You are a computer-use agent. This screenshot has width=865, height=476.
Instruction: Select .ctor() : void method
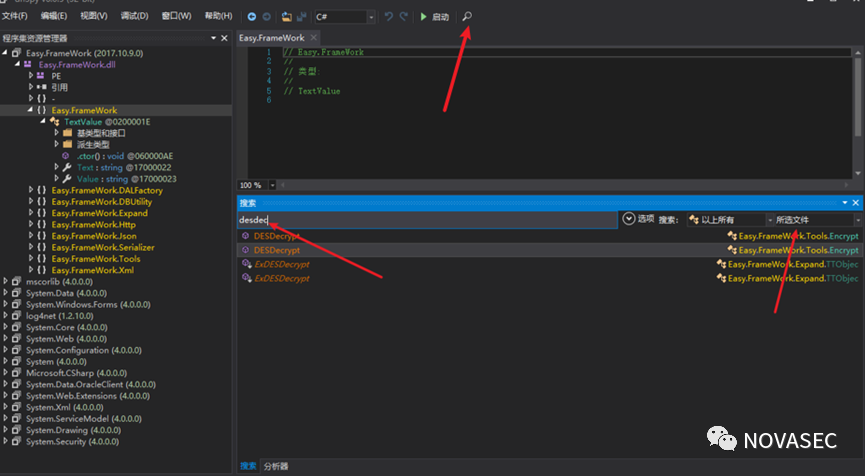pyautogui.click(x=125, y=156)
